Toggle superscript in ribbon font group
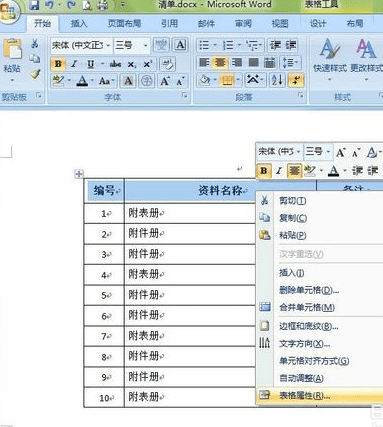The image size is (383, 427). point(148,64)
